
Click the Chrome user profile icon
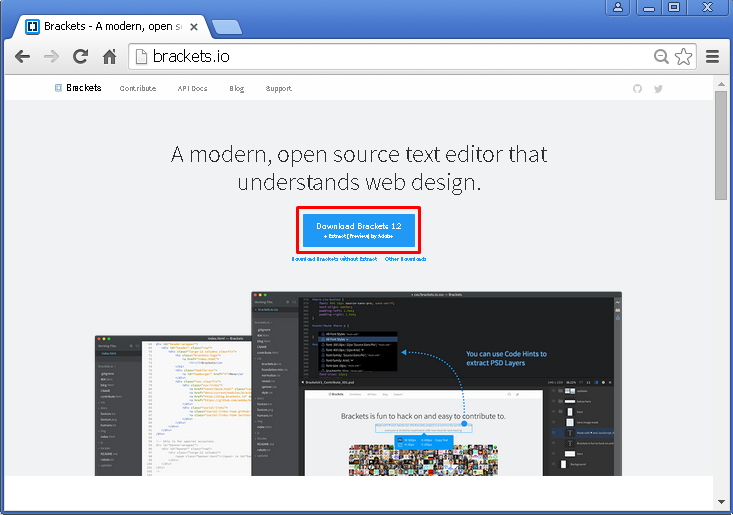click(x=618, y=7)
